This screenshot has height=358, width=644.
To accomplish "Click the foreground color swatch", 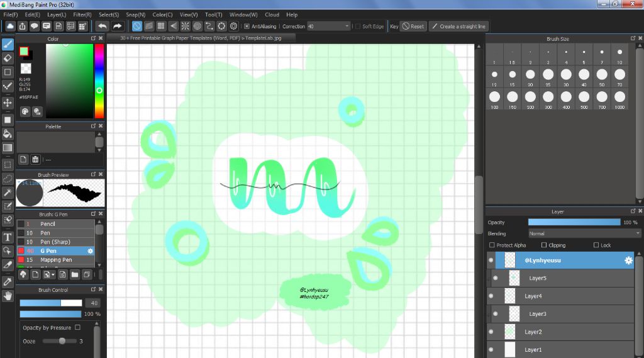I will [24, 52].
